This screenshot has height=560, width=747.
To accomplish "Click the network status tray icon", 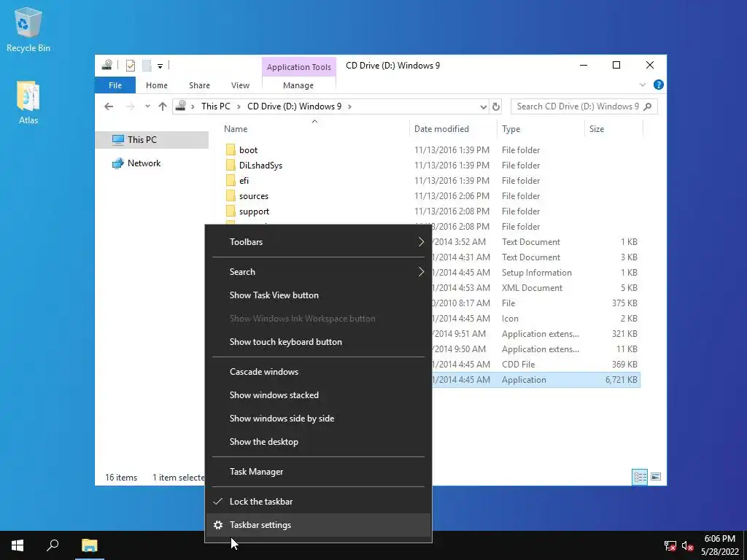I will point(670,545).
